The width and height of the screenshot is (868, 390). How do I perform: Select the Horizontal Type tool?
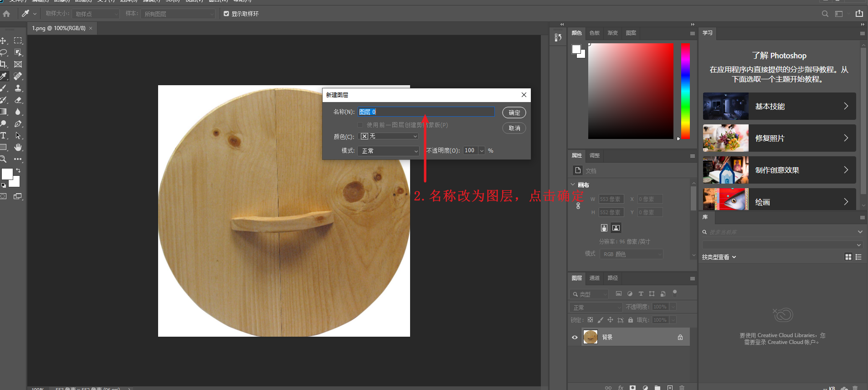pos(4,135)
